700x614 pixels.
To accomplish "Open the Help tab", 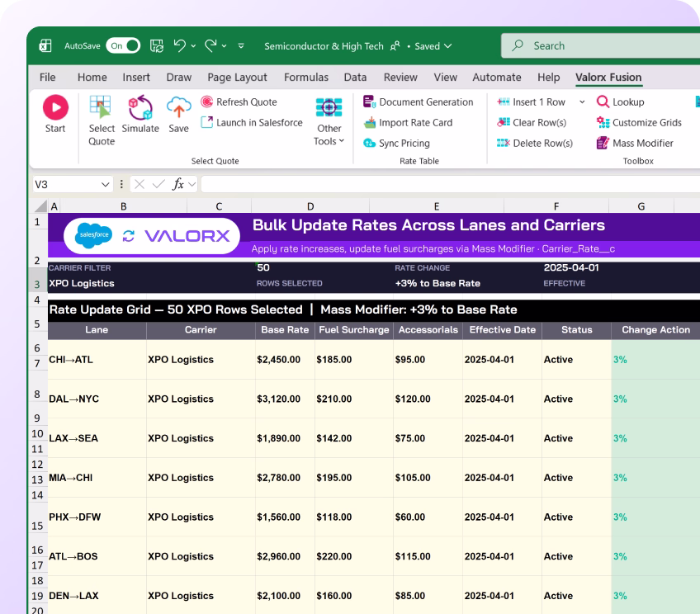I will (x=548, y=78).
